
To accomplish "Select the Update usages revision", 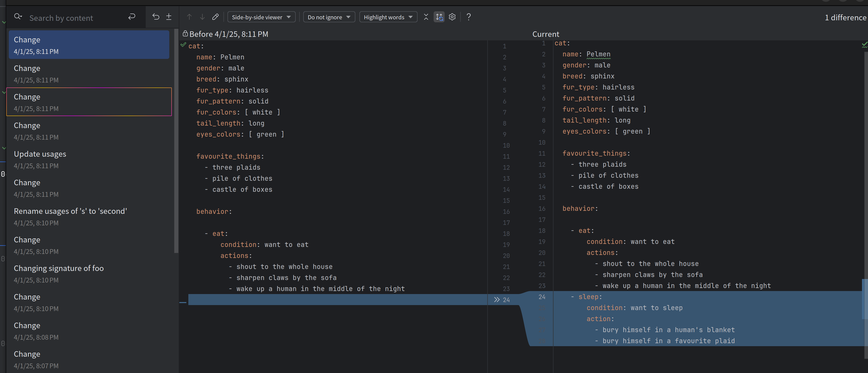I will [x=89, y=159].
